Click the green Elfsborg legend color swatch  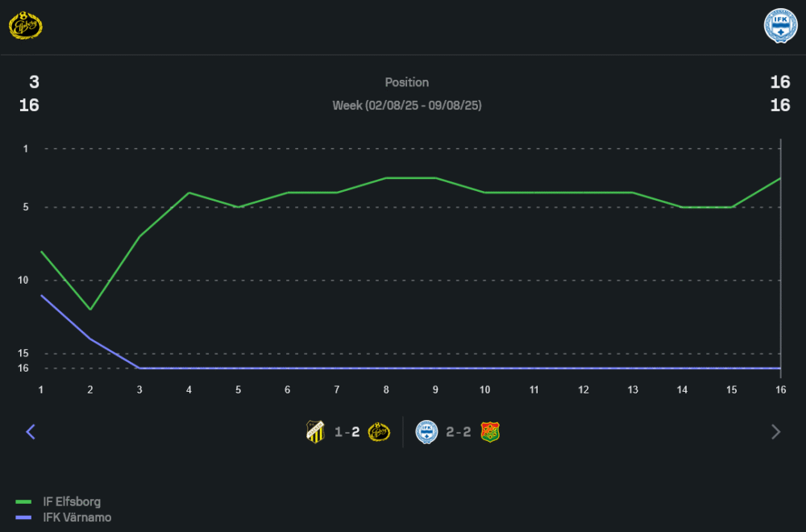(x=23, y=501)
